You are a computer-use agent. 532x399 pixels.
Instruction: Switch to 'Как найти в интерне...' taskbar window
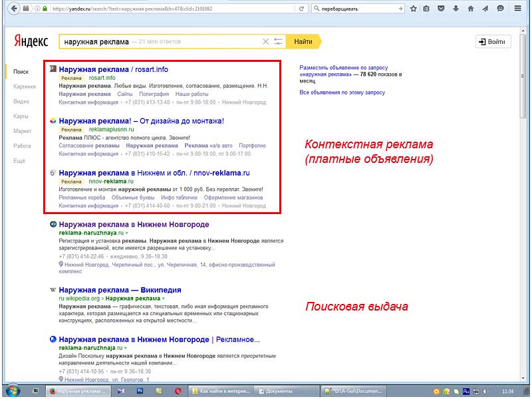point(221,391)
